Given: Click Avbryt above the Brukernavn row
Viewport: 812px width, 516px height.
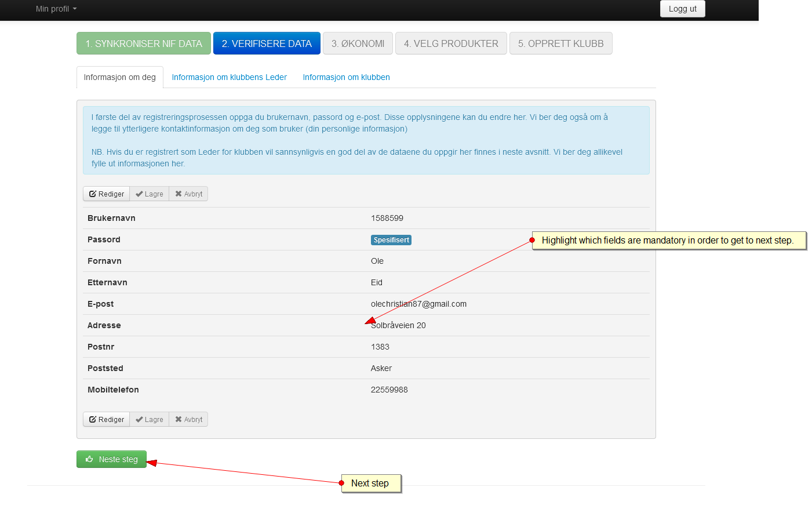Looking at the screenshot, I should tap(188, 194).
